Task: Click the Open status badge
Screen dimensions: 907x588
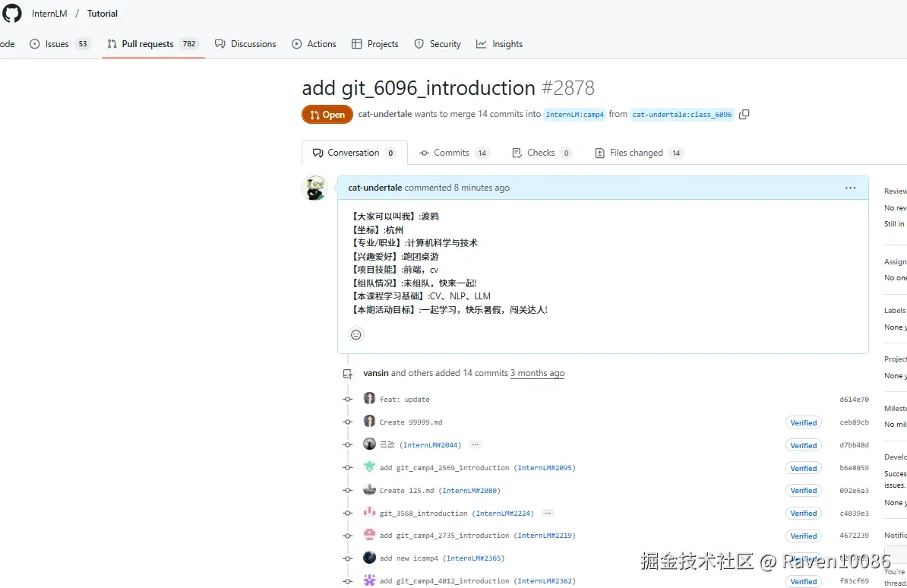Action: [x=327, y=115]
